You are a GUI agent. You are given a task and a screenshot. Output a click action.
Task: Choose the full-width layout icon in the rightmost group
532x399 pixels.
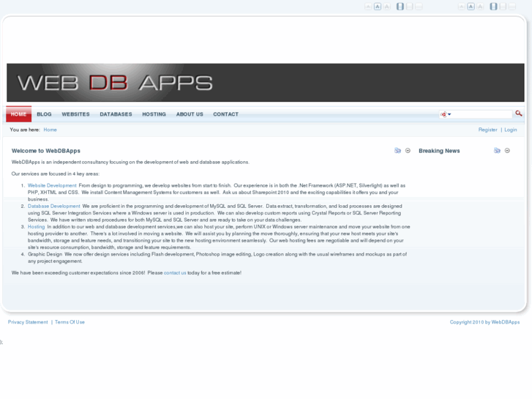point(512,7)
